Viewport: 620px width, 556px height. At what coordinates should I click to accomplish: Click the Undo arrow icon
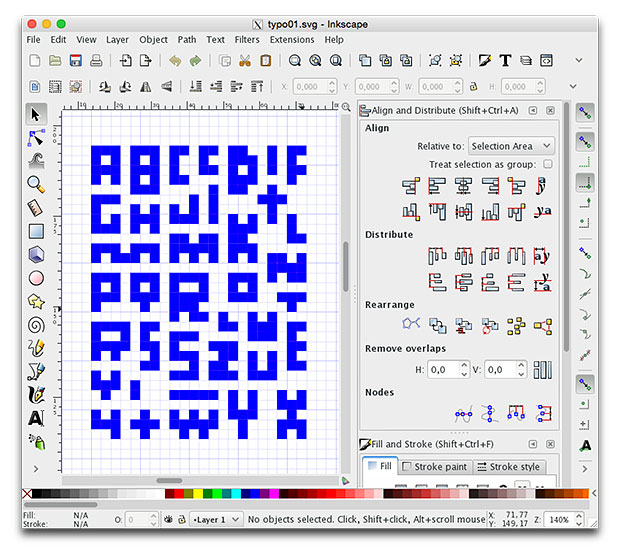175,61
